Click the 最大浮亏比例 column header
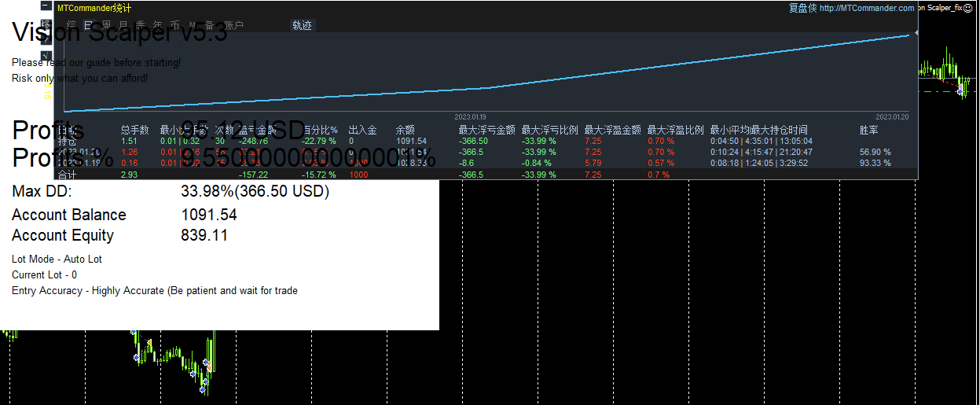980x405 pixels. pos(549,130)
